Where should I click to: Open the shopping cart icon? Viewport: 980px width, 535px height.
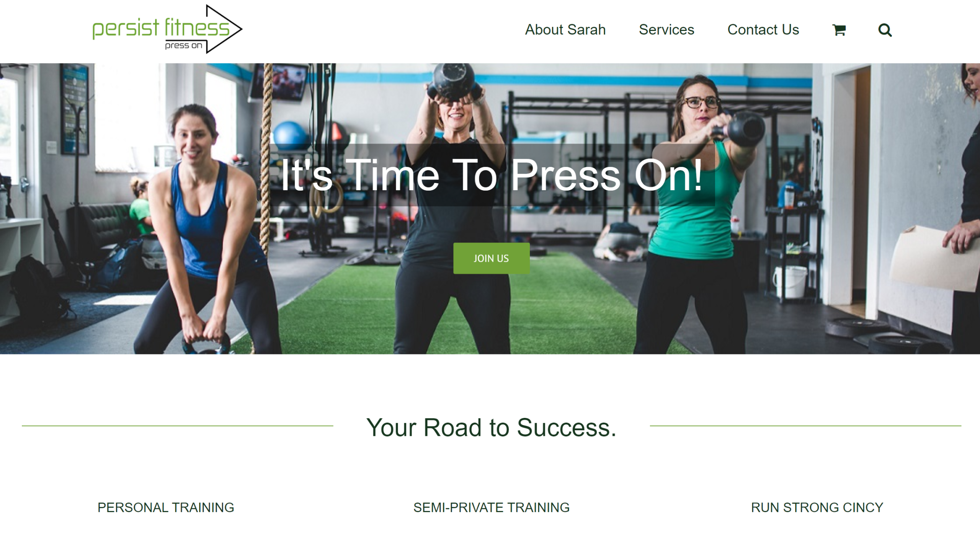839,30
